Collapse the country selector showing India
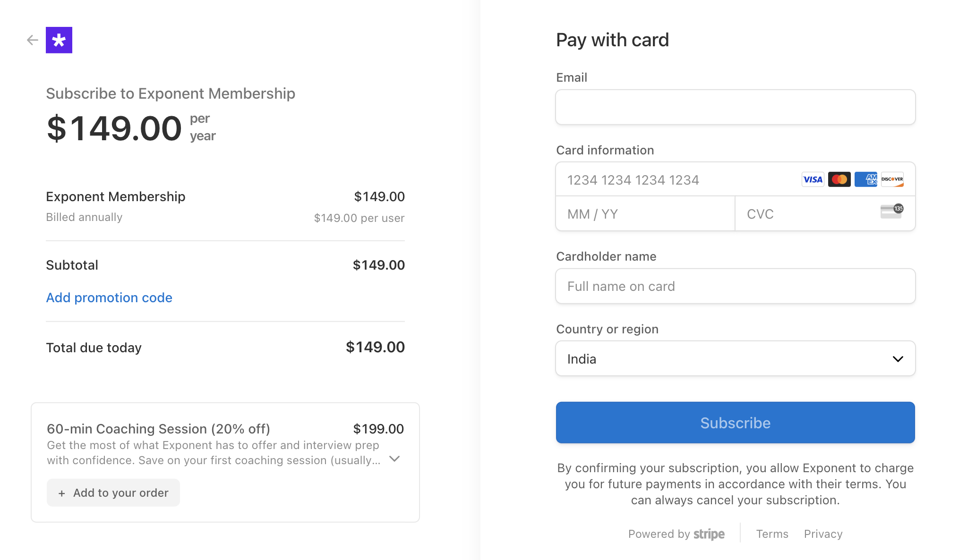The height and width of the screenshot is (560, 959). (x=897, y=359)
